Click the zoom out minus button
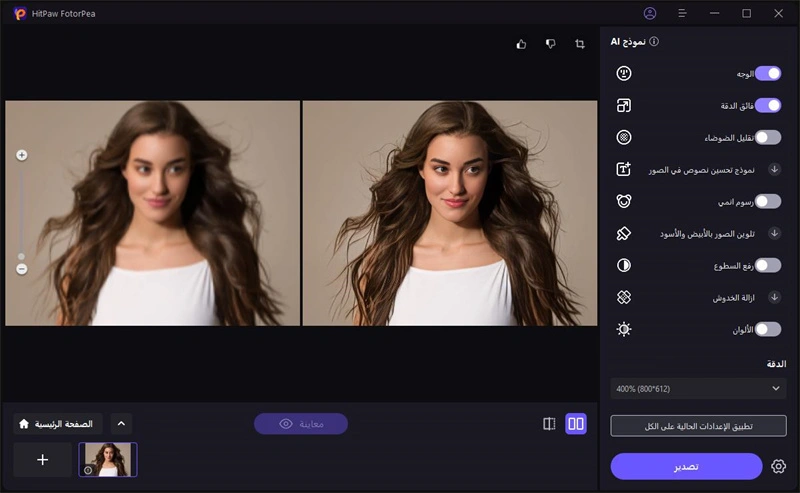 coord(22,269)
